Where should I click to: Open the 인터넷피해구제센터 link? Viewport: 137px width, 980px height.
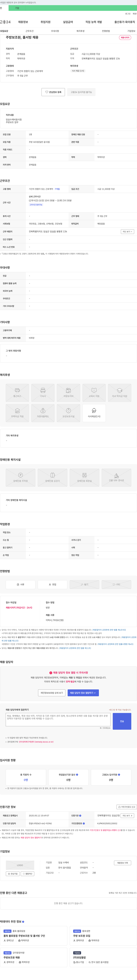36,742
